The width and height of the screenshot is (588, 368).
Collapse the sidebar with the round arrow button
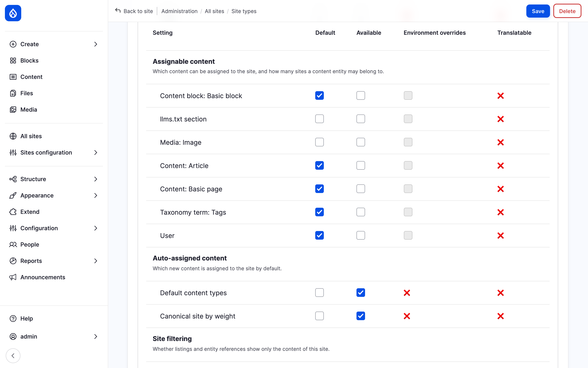(x=13, y=356)
